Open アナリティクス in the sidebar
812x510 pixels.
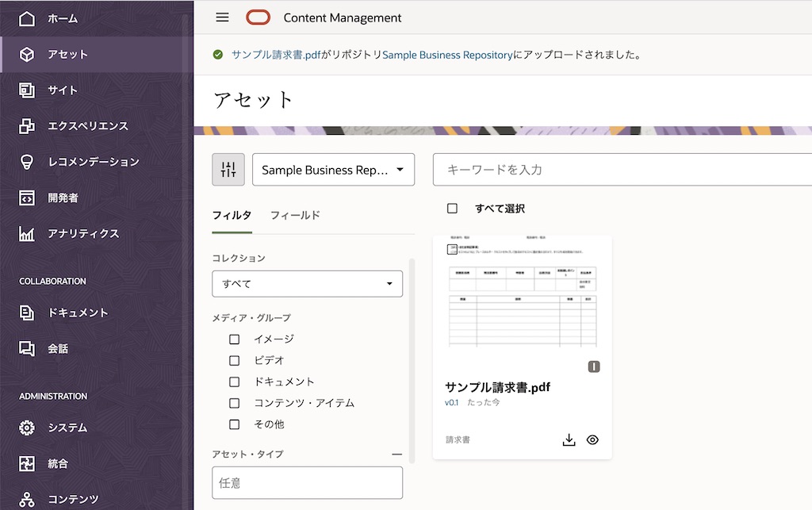[82, 233]
